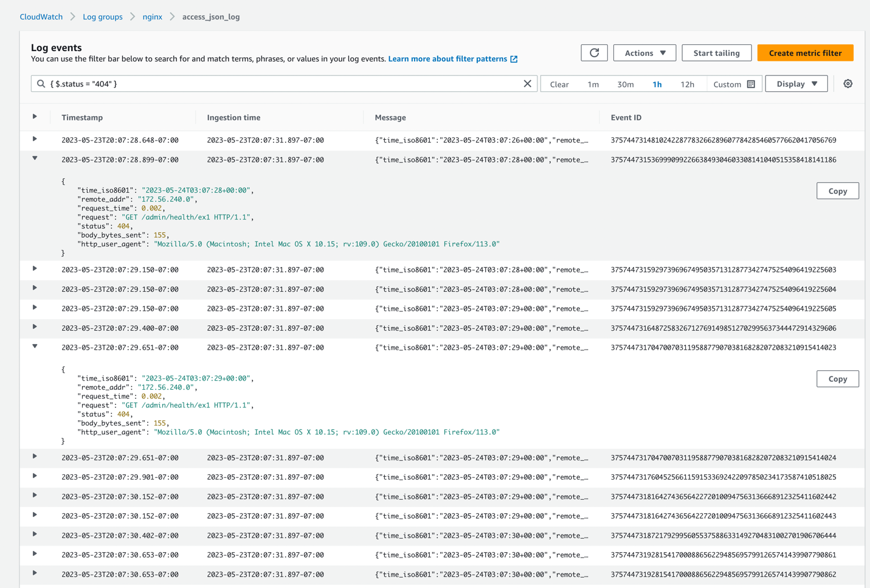
Task: Click Create metric filter button
Action: click(x=805, y=53)
